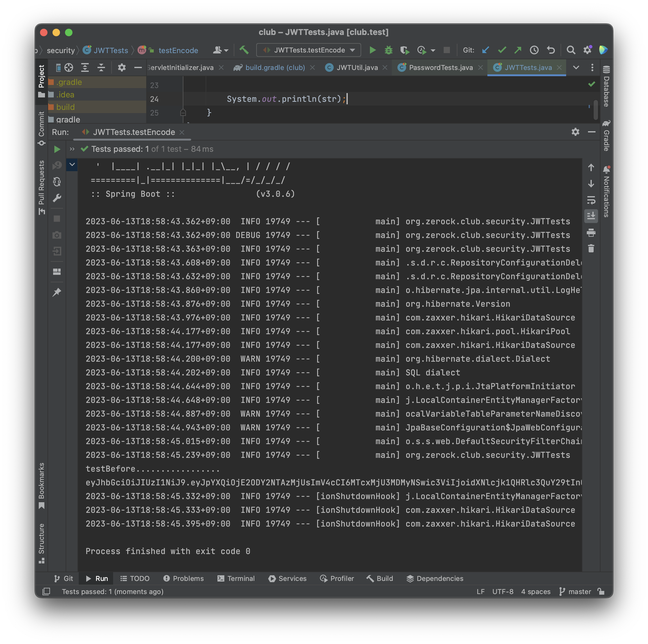Open IDE settings gear in top toolbar

[x=587, y=50]
